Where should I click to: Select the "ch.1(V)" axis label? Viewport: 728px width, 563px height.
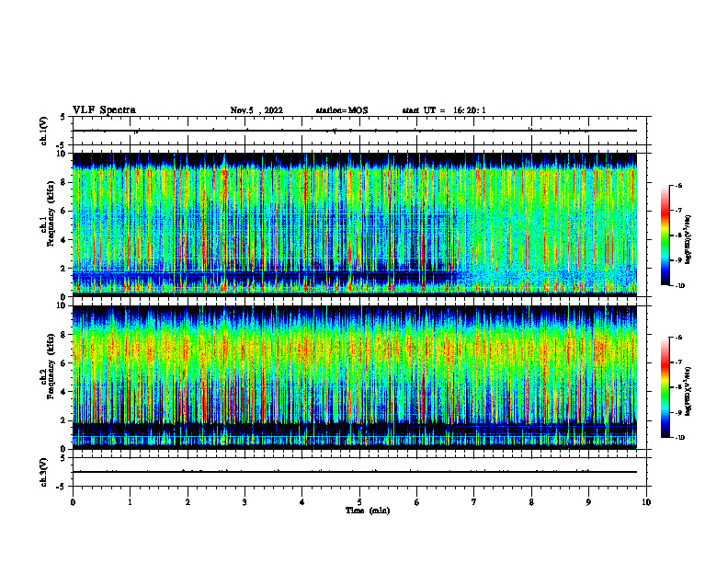43,131
